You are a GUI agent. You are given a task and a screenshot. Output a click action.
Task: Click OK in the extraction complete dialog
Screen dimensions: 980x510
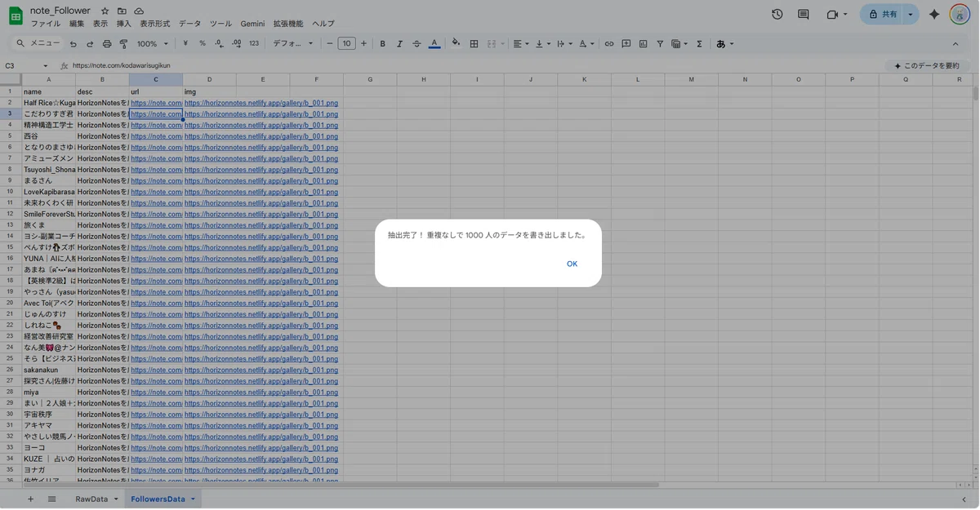(x=572, y=264)
